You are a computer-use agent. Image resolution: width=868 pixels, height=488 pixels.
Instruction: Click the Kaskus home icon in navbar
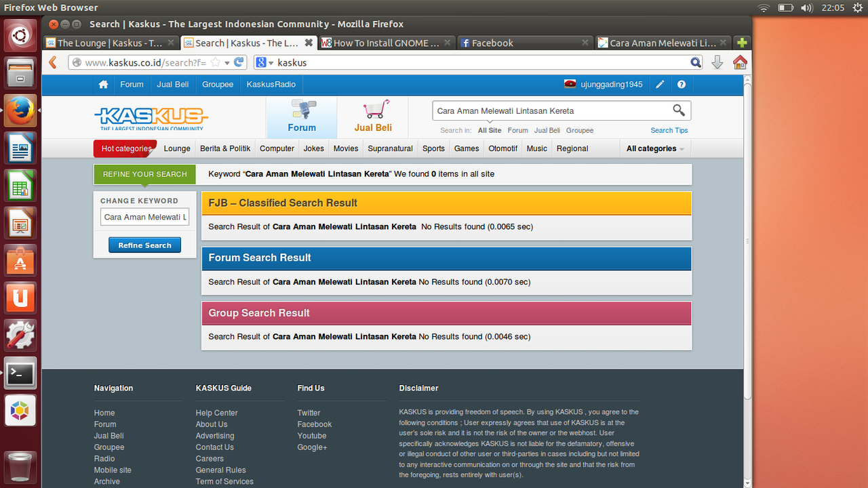tap(103, 85)
